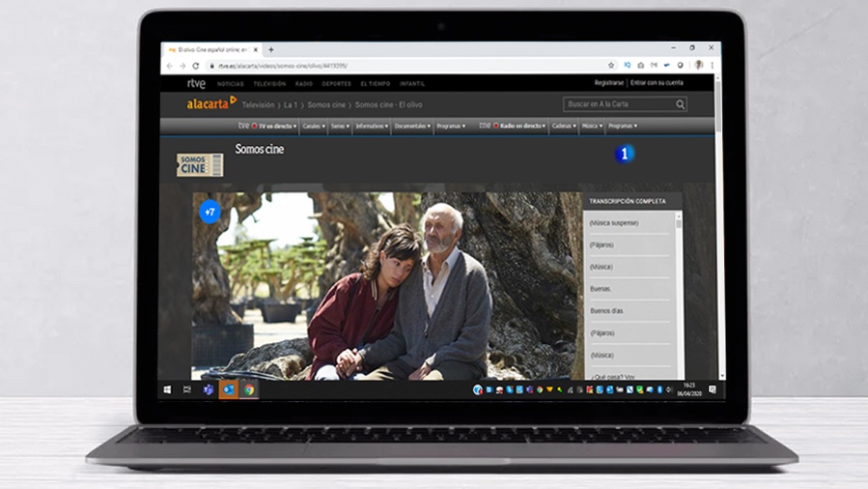Click the browser Forward arrow

[x=182, y=66]
